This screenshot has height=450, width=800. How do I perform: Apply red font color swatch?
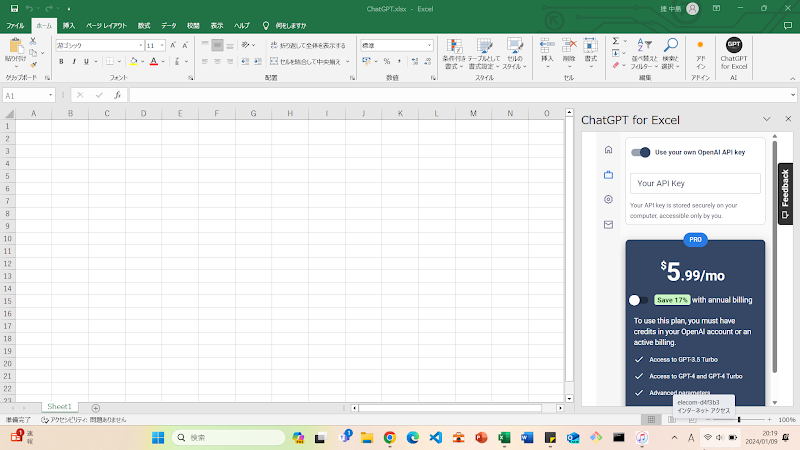coord(154,62)
